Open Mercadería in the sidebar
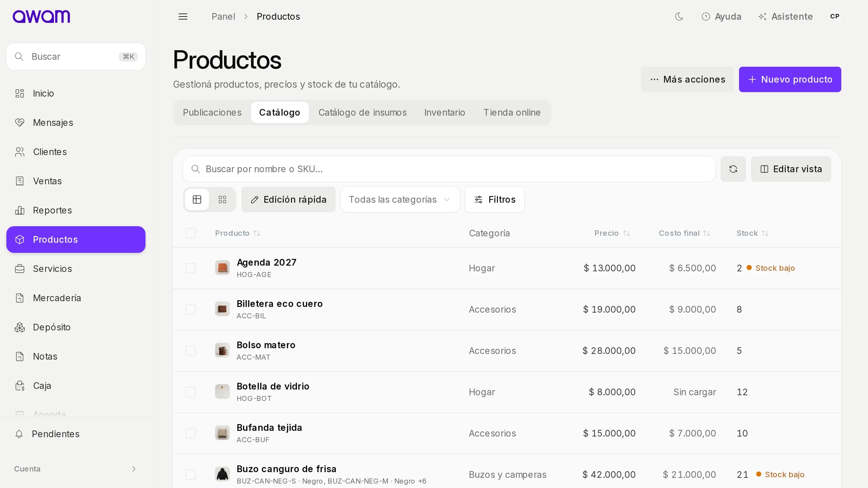Screen dimensions: 868x488 pyautogui.click(x=76, y=298)
